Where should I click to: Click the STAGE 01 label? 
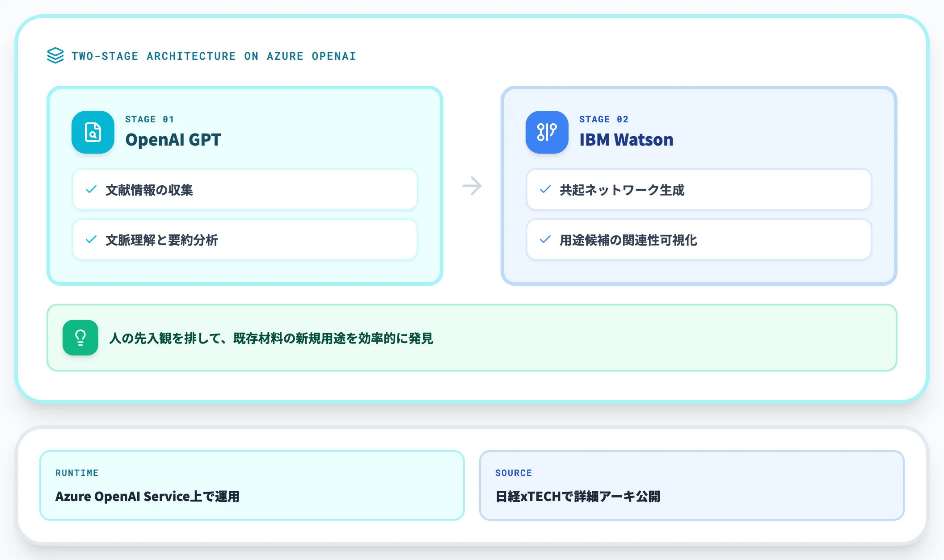click(x=150, y=119)
